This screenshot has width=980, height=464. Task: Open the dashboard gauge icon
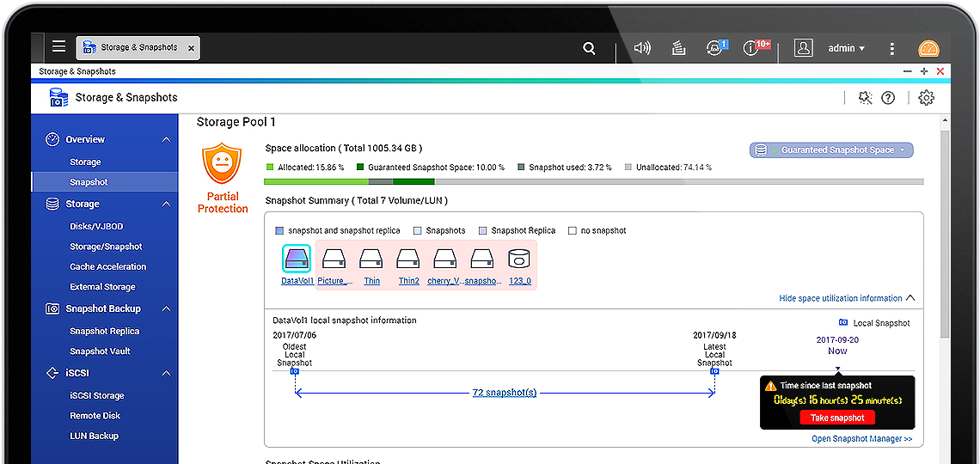(928, 49)
